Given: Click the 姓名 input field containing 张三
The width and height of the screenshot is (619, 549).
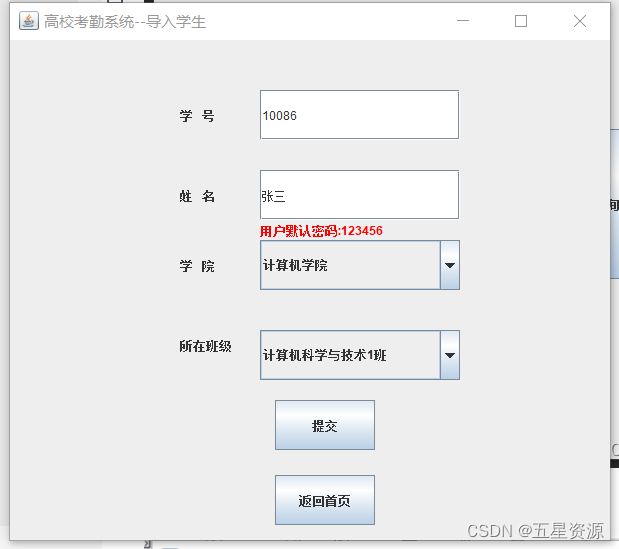Looking at the screenshot, I should pyautogui.click(x=359, y=195).
